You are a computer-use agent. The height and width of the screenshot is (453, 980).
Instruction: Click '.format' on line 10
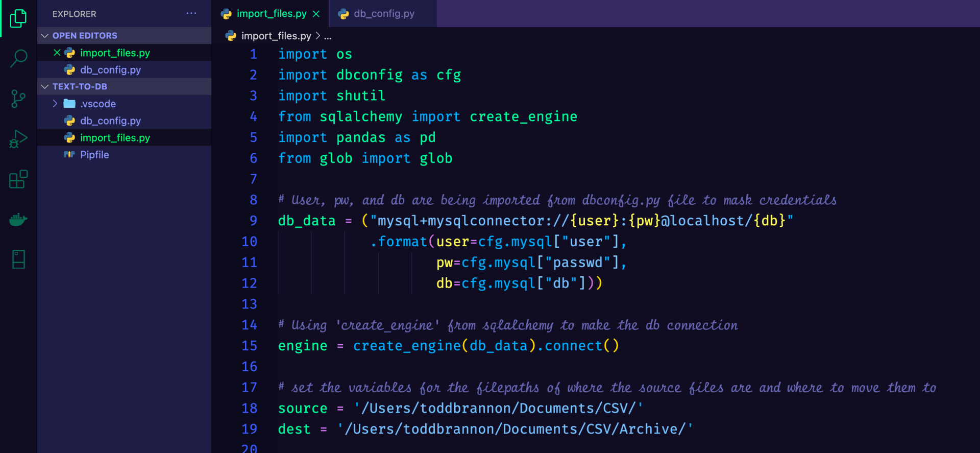pos(399,242)
